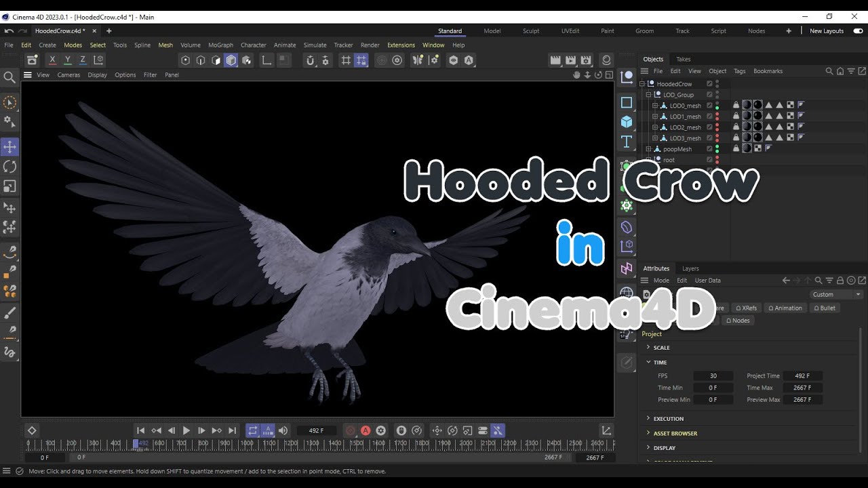Switch to Model mode icon
This screenshot has height=488, width=868.
(231, 60)
